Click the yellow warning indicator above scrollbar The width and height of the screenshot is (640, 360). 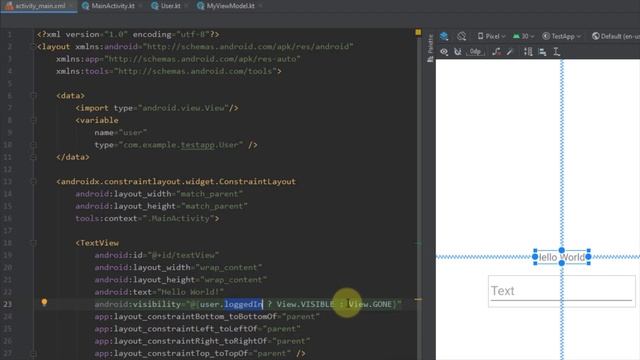click(x=418, y=32)
